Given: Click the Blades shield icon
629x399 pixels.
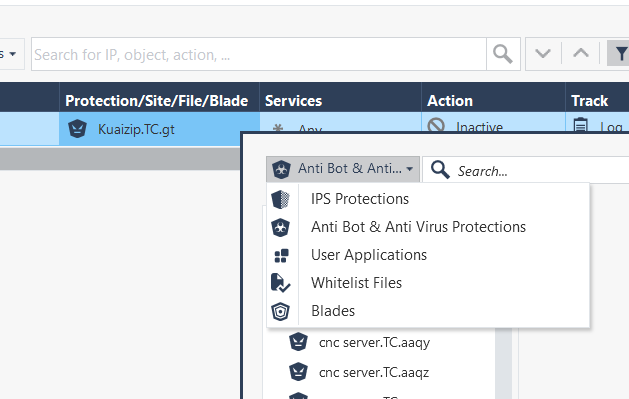Looking at the screenshot, I should [280, 311].
